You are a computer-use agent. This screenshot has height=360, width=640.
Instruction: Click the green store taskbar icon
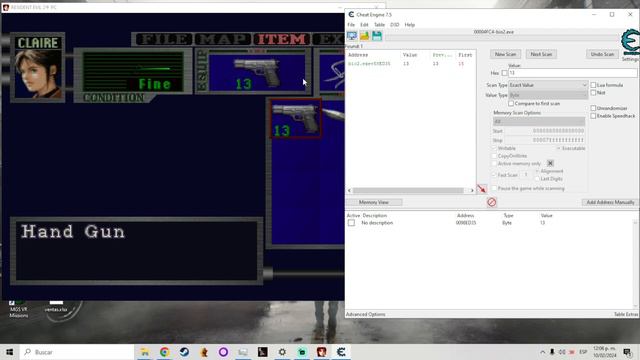302,352
